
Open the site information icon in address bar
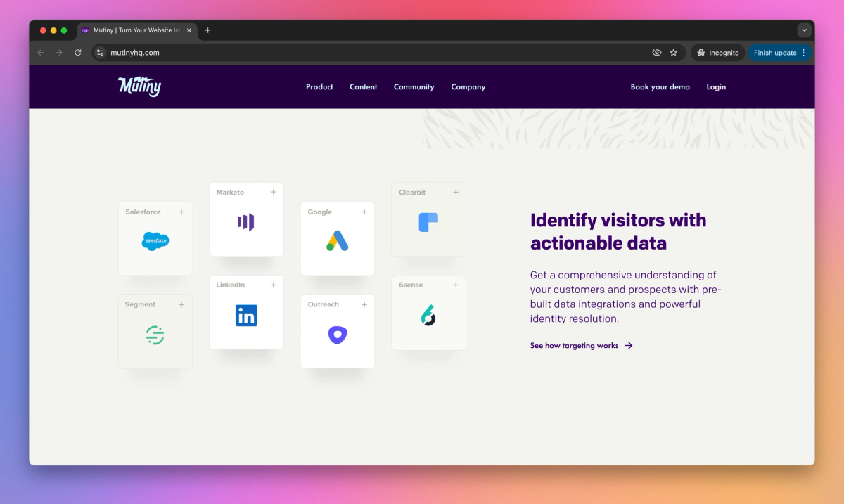[101, 53]
